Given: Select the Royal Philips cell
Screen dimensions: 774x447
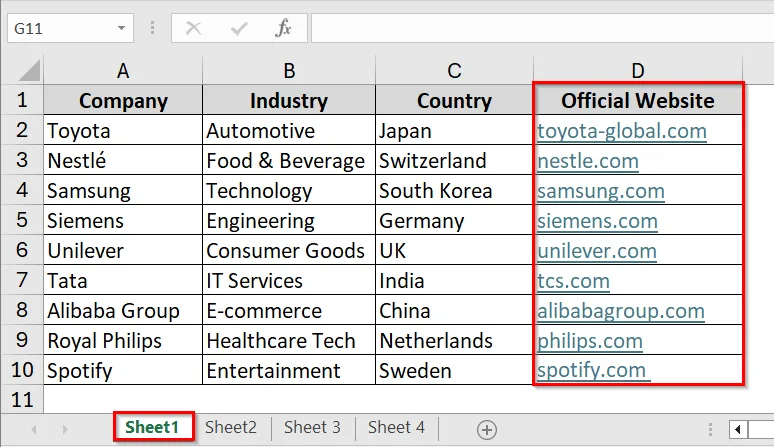Looking at the screenshot, I should [x=123, y=340].
